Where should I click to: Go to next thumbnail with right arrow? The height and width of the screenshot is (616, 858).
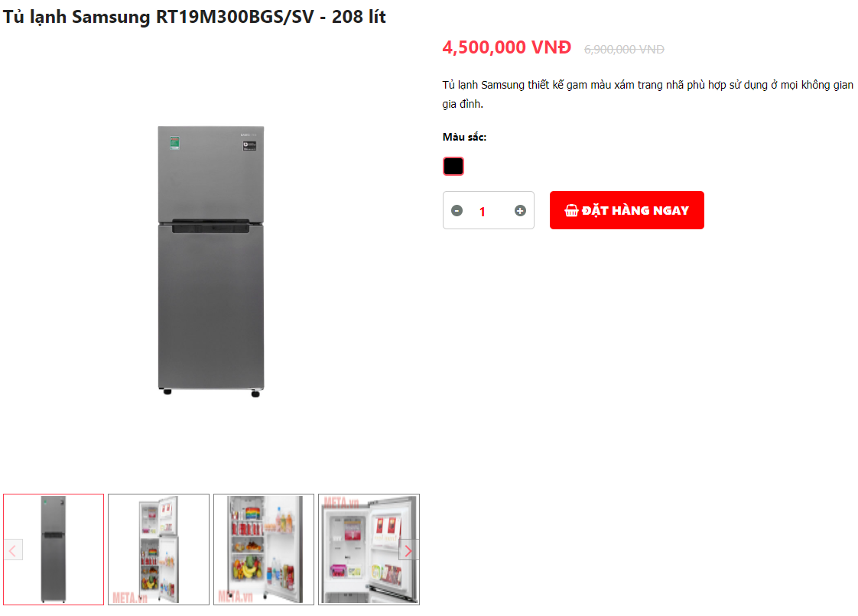[x=408, y=550]
